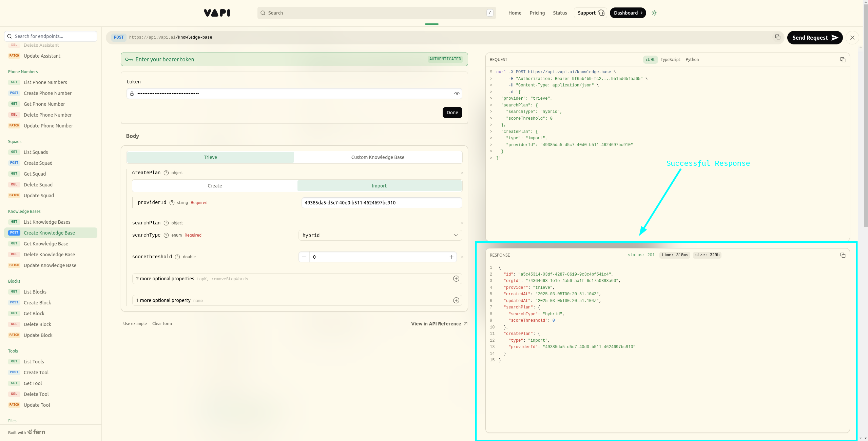The image size is (868, 441).
Task: Click the token password field
Action: click(x=294, y=94)
